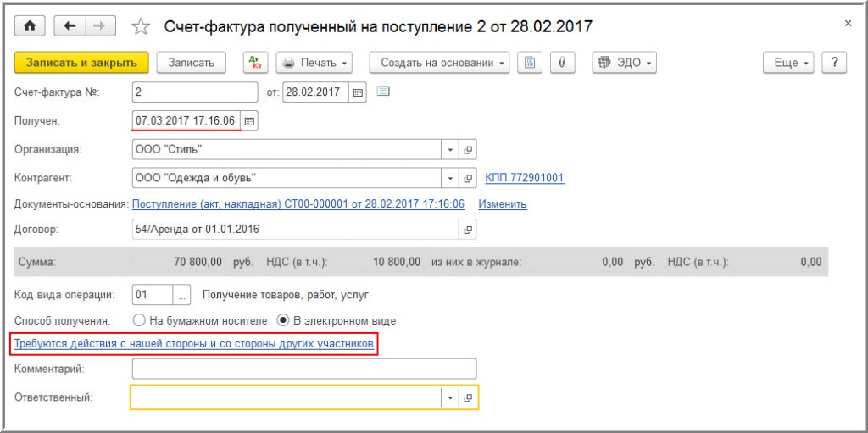Expand the Ответственный dropdown list
Viewport: 868px width, 433px height.
pyautogui.click(x=450, y=397)
